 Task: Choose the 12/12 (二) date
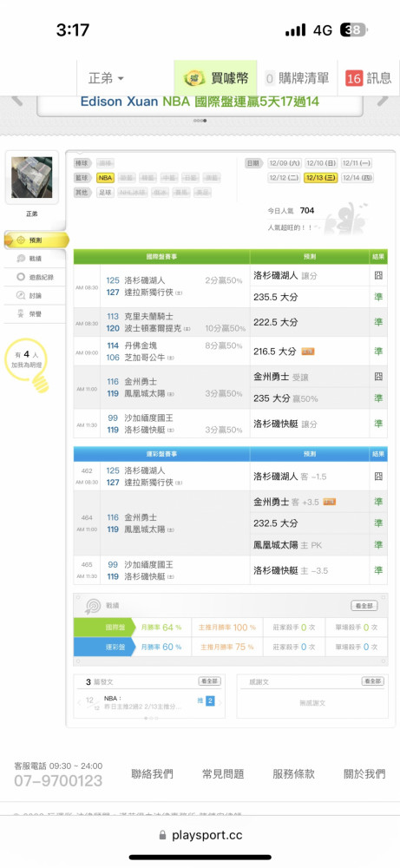click(x=285, y=178)
